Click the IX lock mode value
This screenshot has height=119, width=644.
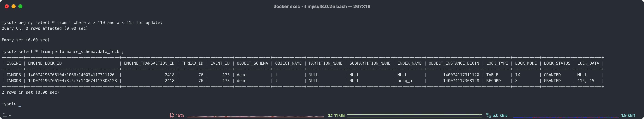coord(518,75)
